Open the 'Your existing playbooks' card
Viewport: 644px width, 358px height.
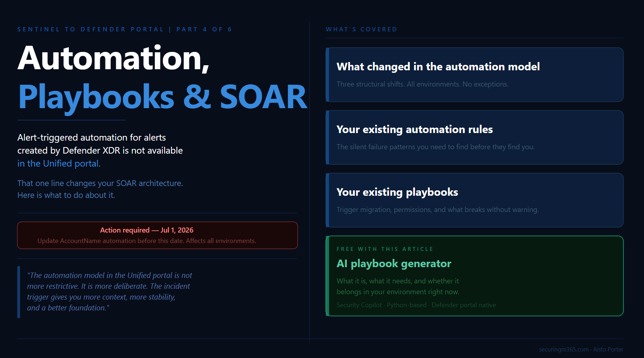474,200
